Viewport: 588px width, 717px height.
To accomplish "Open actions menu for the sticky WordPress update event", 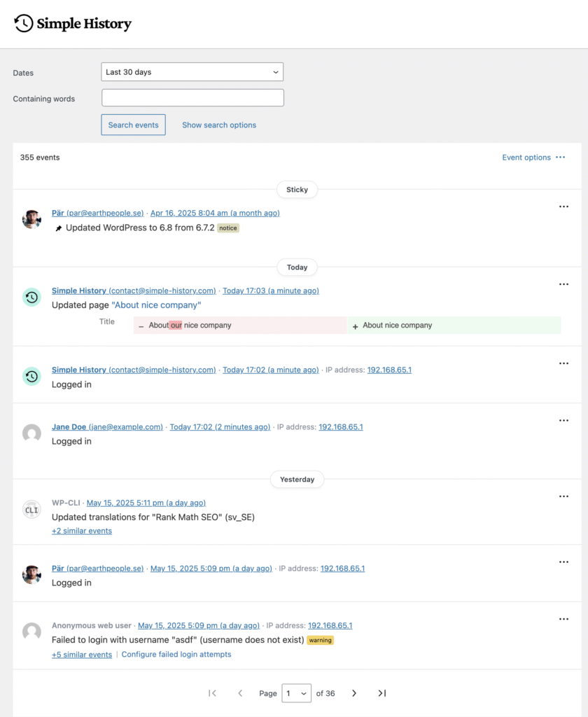I will (x=563, y=207).
